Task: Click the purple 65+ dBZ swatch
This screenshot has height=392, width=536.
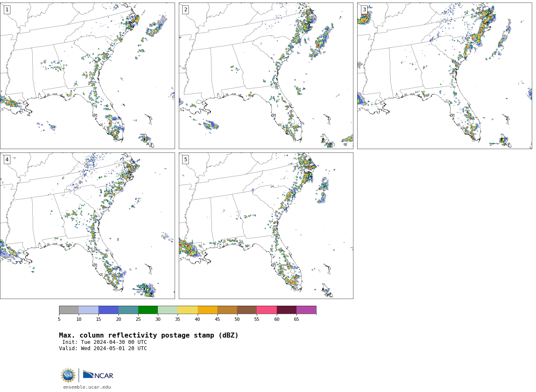Action: click(306, 310)
